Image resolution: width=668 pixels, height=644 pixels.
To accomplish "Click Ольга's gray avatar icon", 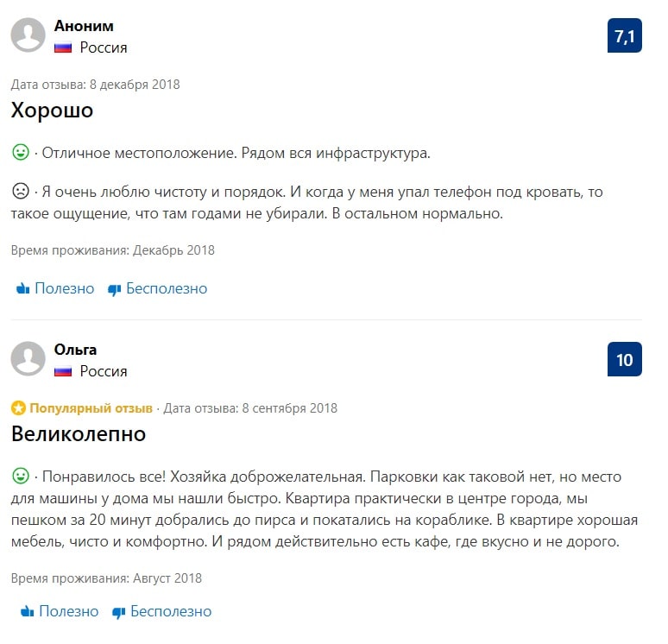I will coord(28,359).
